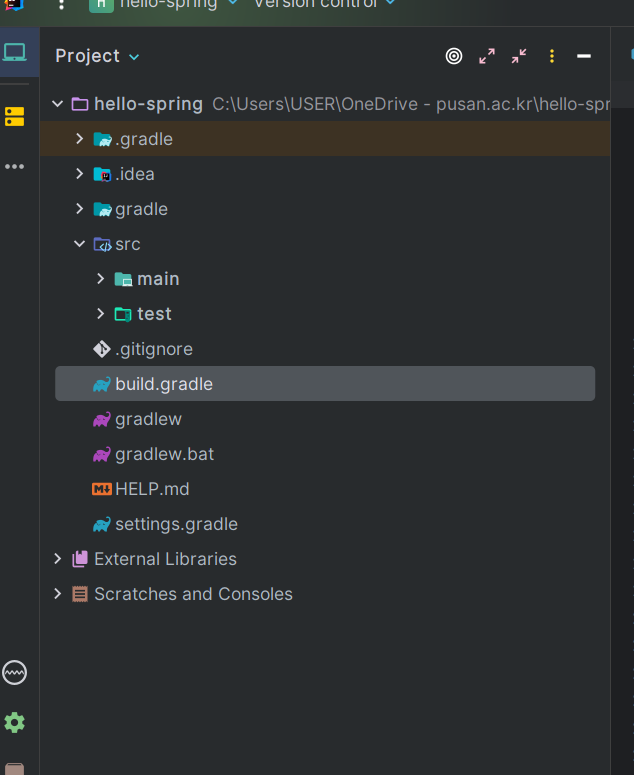Select the build.gradle file
The width and height of the screenshot is (634, 775).
(x=163, y=384)
